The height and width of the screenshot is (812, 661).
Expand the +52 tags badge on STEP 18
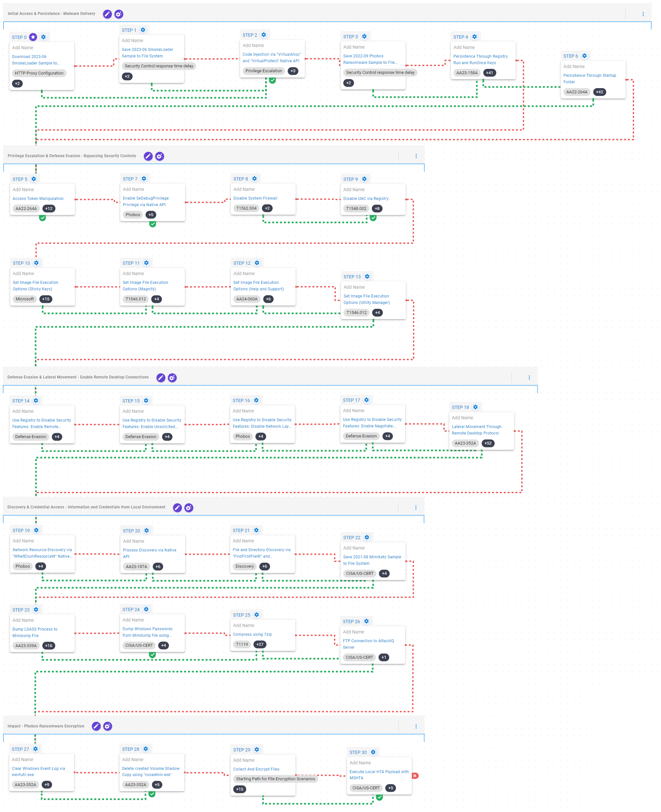(488, 443)
